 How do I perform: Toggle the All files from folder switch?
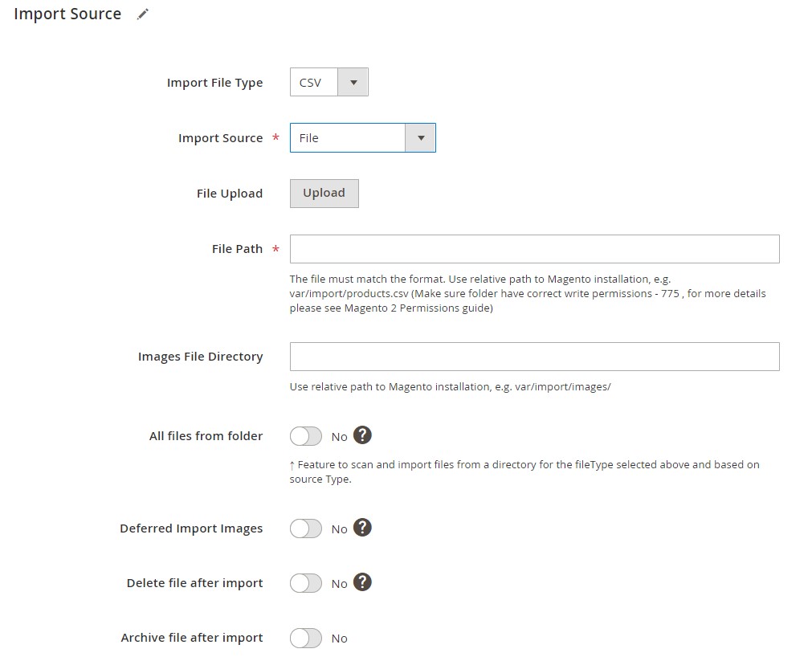click(305, 436)
